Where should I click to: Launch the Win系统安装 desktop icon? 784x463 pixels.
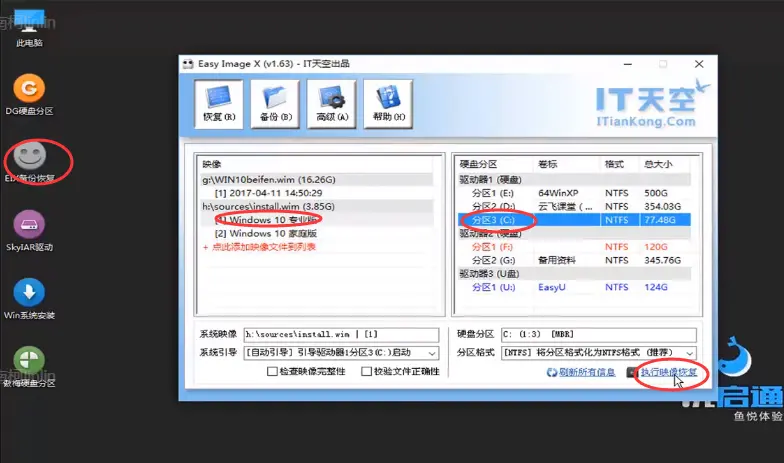[29, 298]
